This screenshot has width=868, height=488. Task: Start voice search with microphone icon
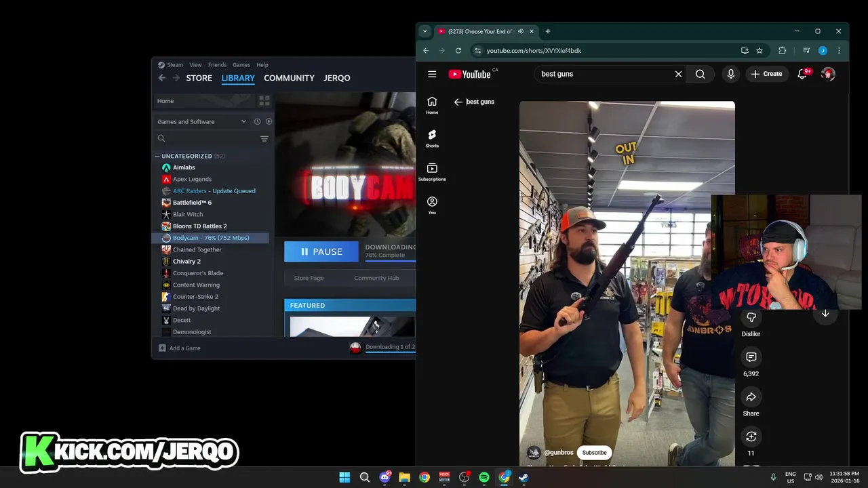730,74
